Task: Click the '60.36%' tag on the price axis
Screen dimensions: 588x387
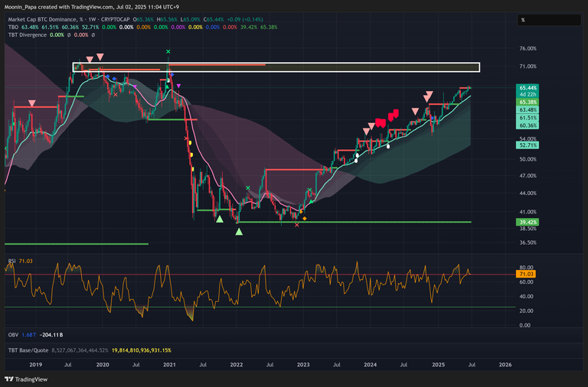Action: [x=528, y=125]
